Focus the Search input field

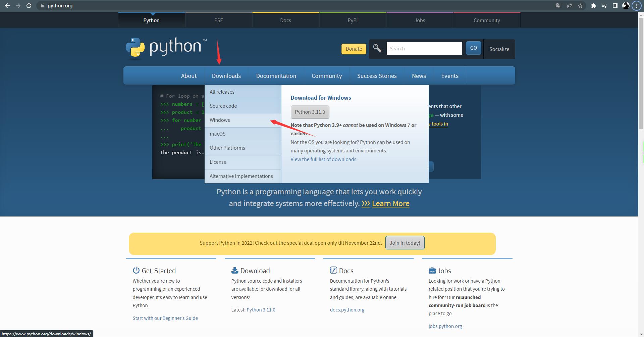pyautogui.click(x=424, y=49)
